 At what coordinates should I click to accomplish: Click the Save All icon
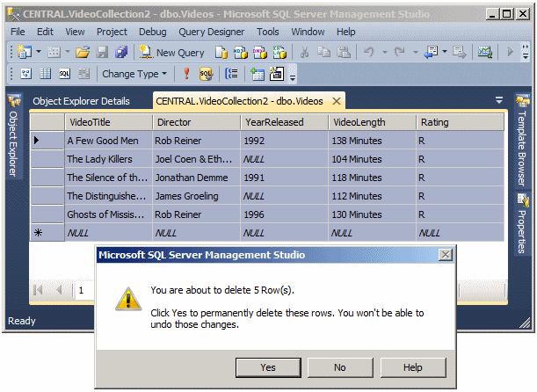pyautogui.click(x=121, y=52)
